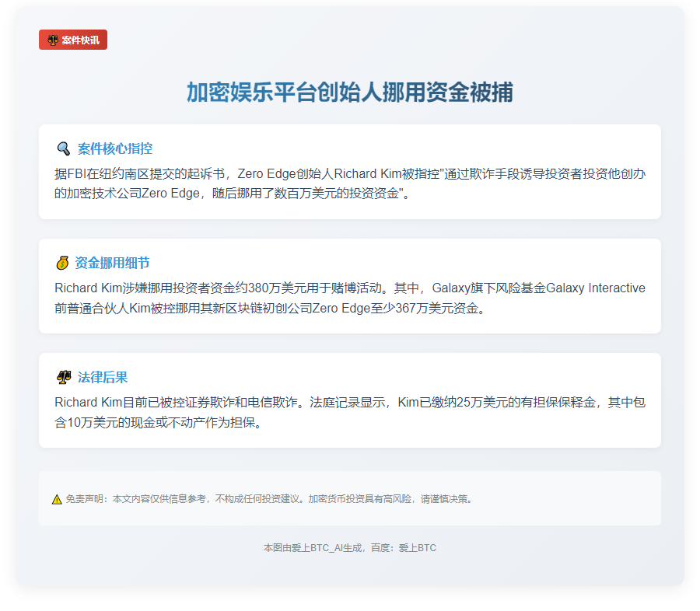Click the scales icon beside 法律后果
Screen dimensions: 700x611
click(x=64, y=377)
